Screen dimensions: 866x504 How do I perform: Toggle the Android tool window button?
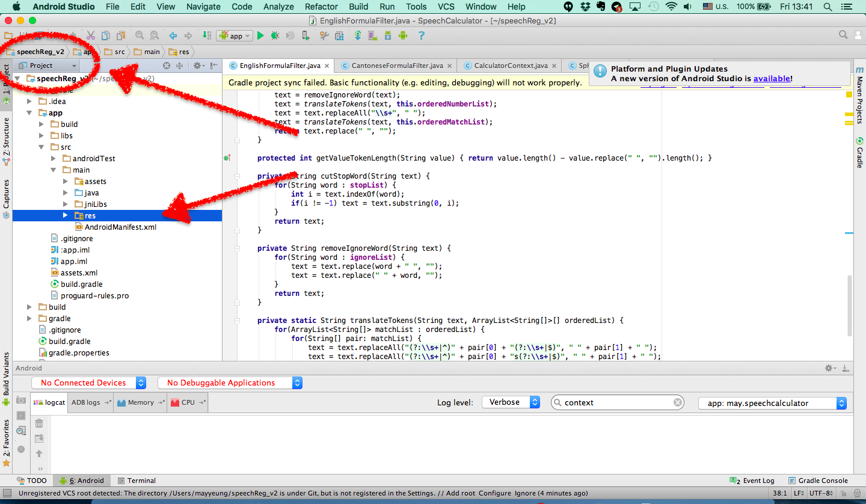click(82, 481)
